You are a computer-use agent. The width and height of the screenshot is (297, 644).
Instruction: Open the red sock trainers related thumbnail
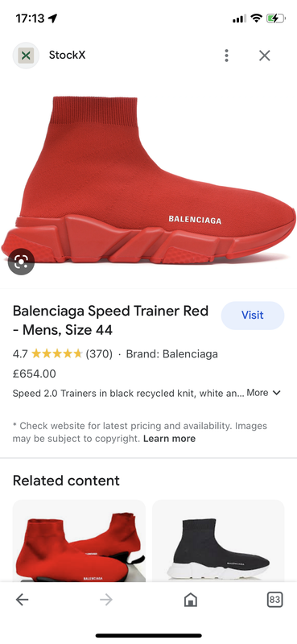click(79, 540)
